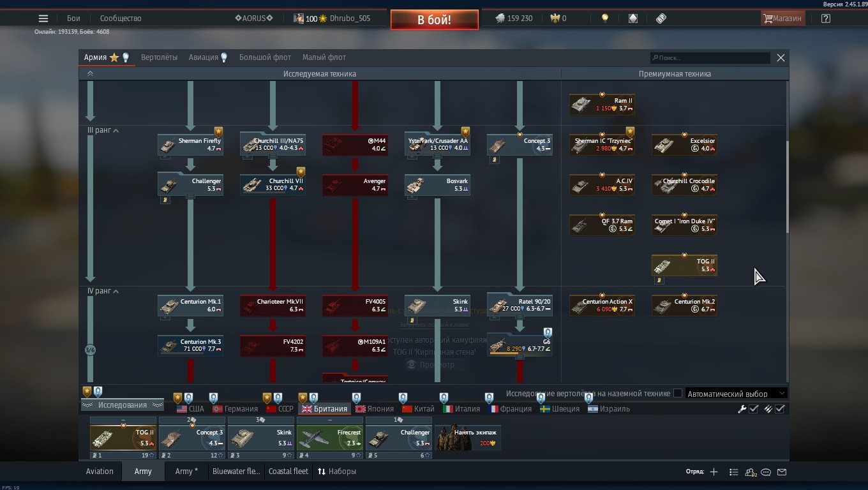868x490 pixels.
Task: Open the mail envelope icon
Action: (x=782, y=472)
